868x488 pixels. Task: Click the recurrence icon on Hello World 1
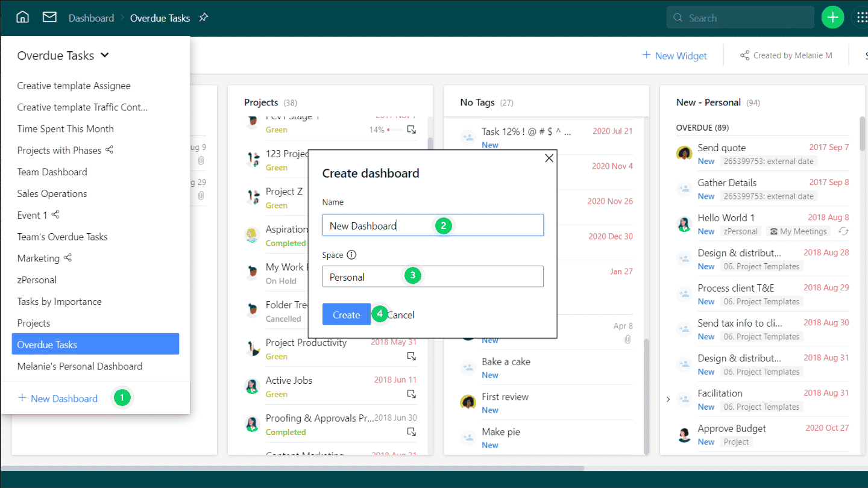click(843, 231)
